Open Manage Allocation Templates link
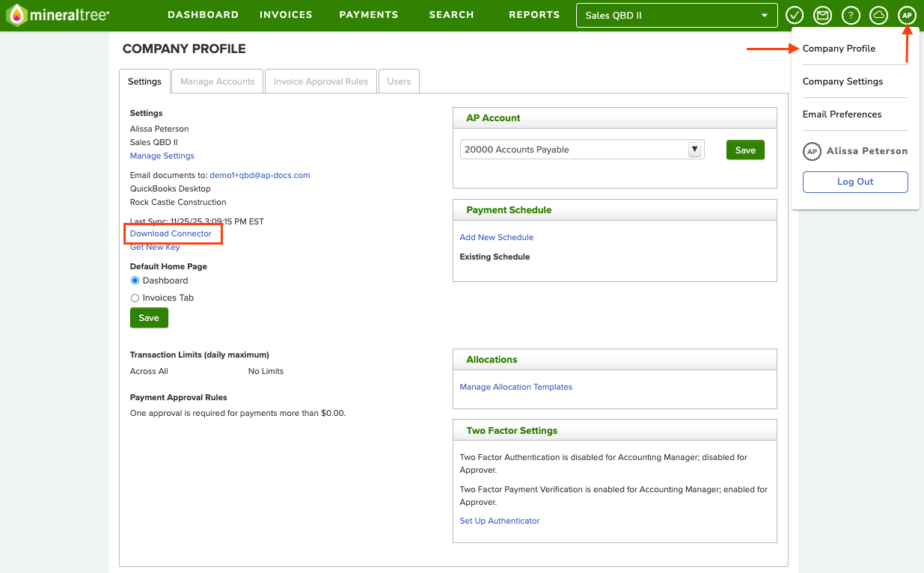This screenshot has width=924, height=573. coord(516,387)
